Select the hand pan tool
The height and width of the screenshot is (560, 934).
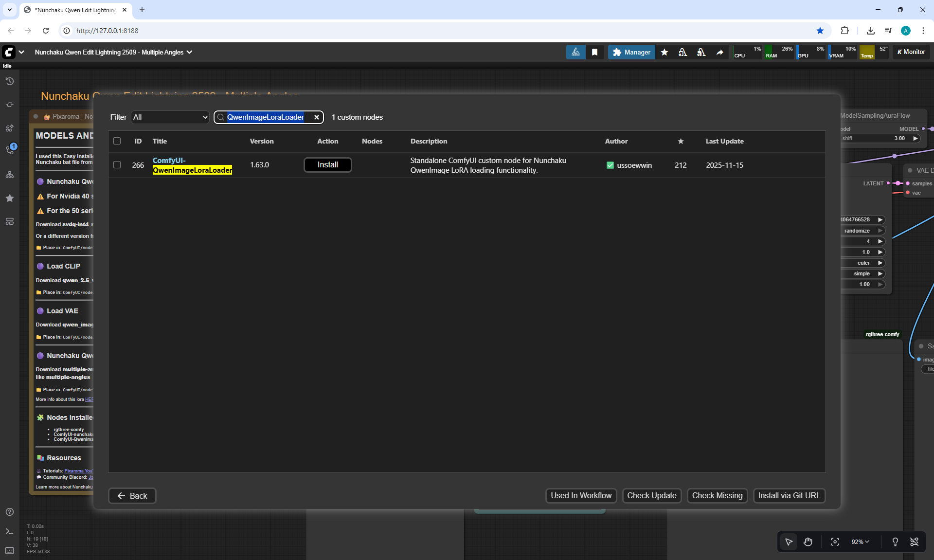[x=808, y=542]
